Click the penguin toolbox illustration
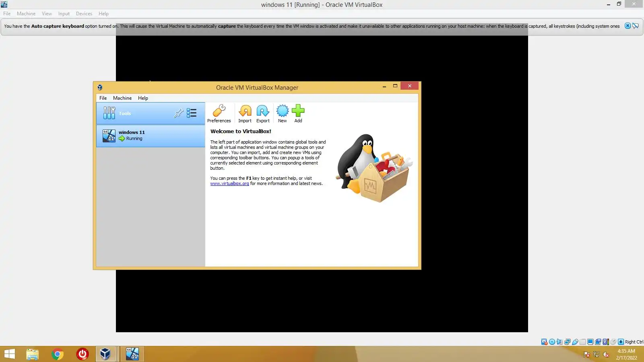The image size is (644, 362). tap(374, 168)
